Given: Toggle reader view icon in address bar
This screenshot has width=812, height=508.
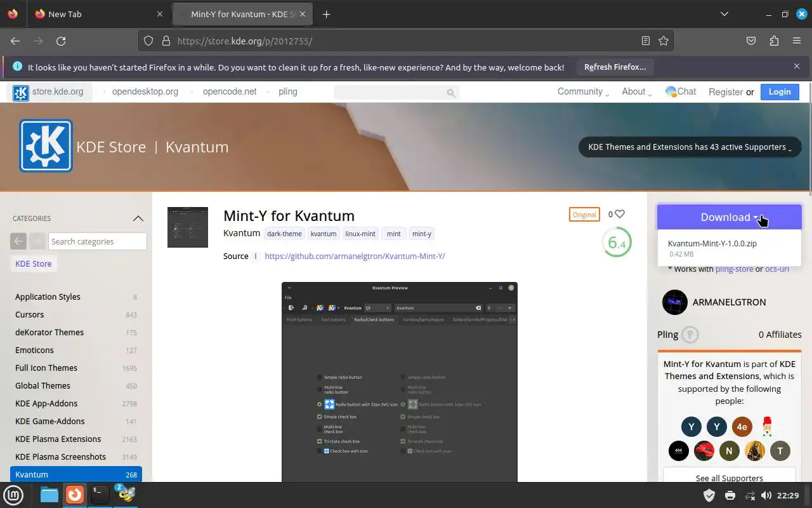Looking at the screenshot, I should pyautogui.click(x=646, y=41).
